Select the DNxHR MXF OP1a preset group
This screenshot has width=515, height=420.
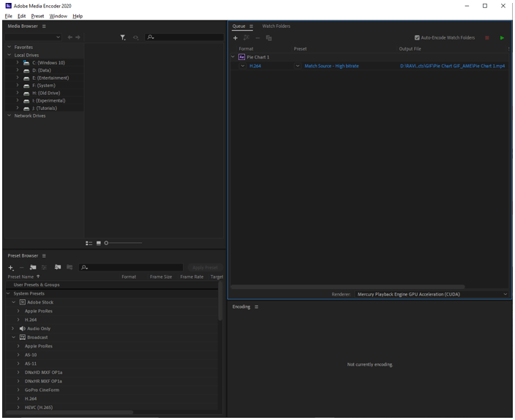point(43,381)
